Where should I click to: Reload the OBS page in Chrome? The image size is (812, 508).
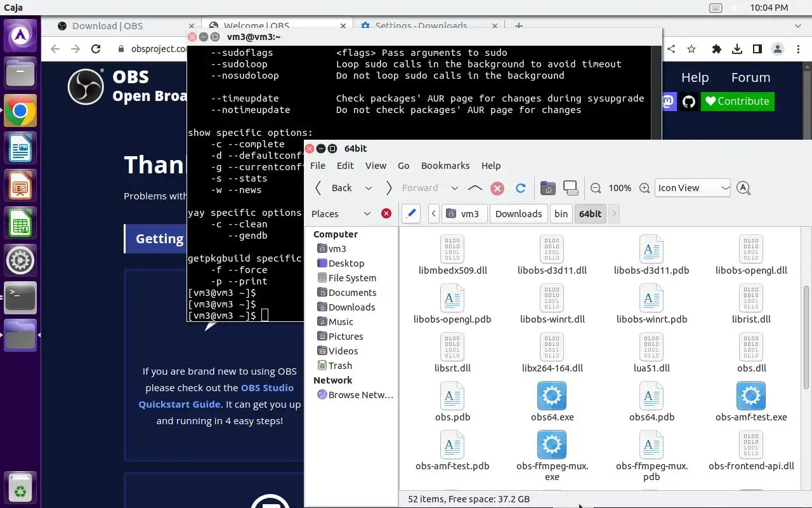[96, 49]
